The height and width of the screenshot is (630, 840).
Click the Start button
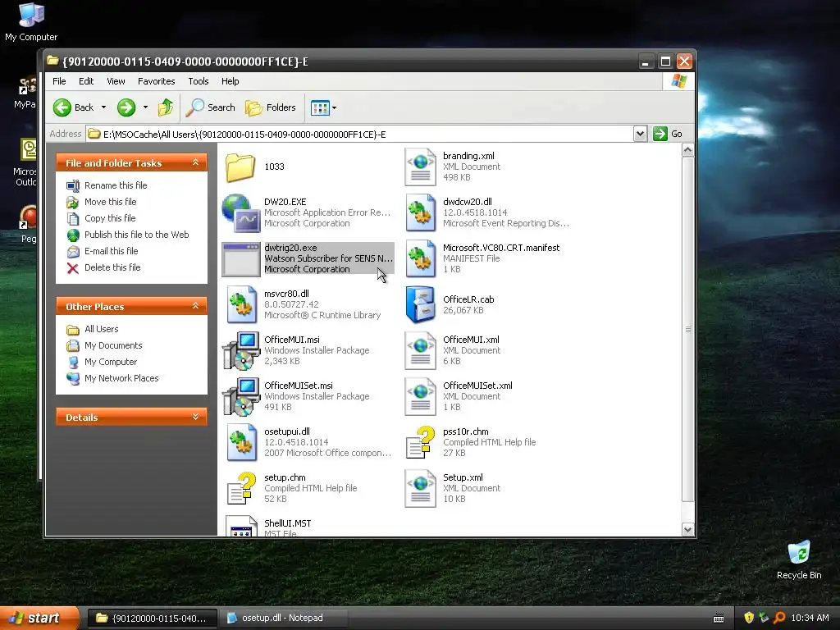click(39, 619)
